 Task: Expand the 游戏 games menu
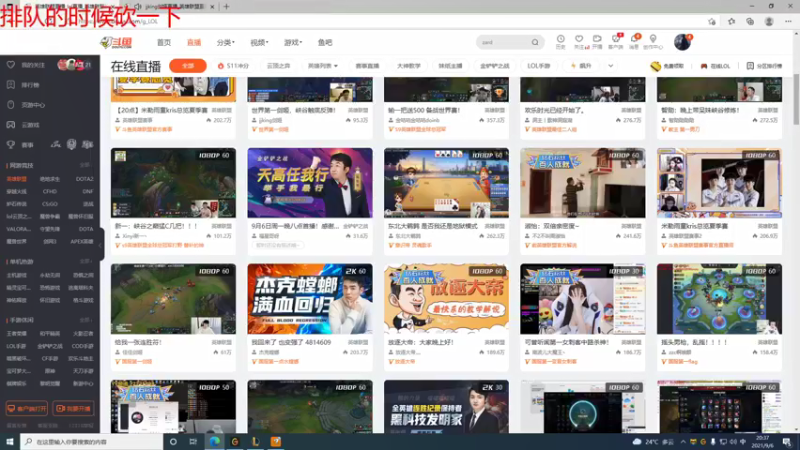pos(293,42)
